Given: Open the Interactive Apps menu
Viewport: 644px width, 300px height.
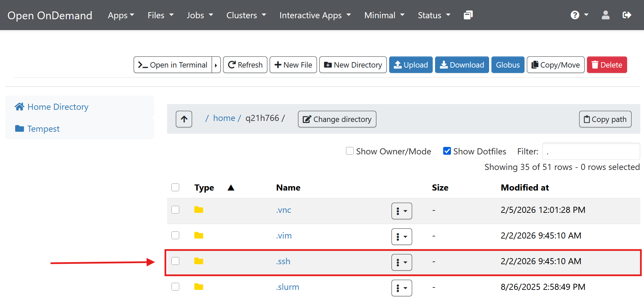Looking at the screenshot, I should (x=315, y=15).
